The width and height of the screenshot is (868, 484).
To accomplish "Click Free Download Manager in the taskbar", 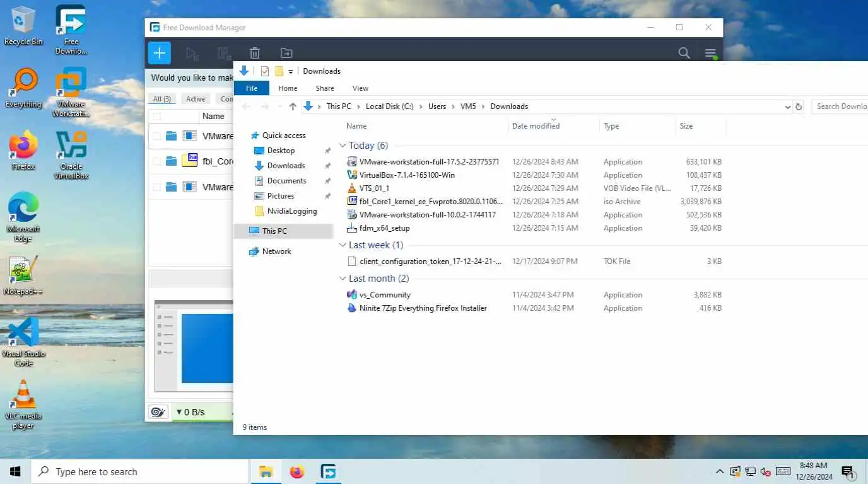I will pos(327,471).
